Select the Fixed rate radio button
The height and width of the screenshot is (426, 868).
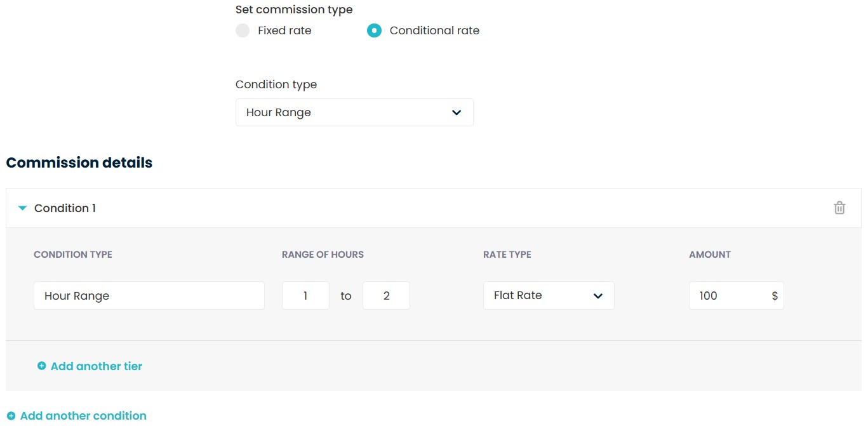pos(243,30)
